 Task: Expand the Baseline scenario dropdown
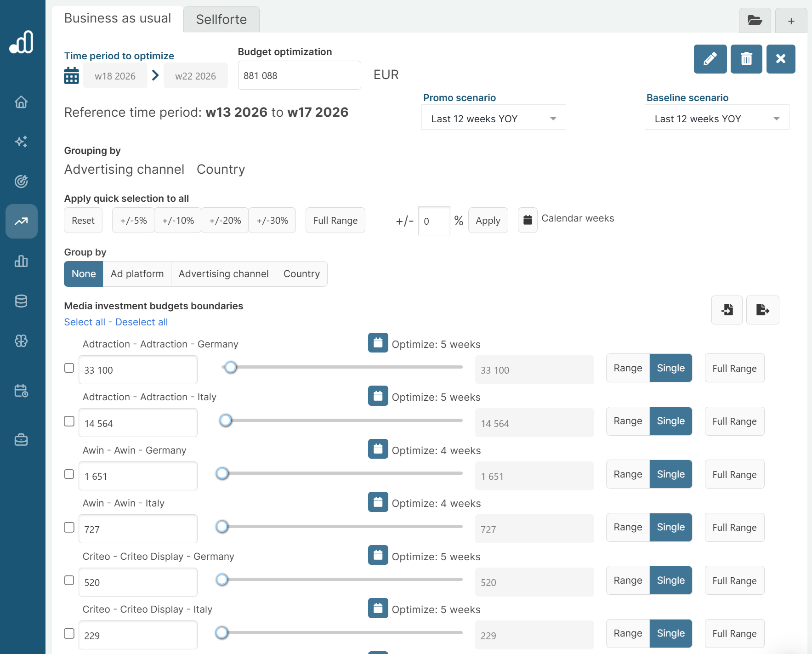click(x=716, y=119)
